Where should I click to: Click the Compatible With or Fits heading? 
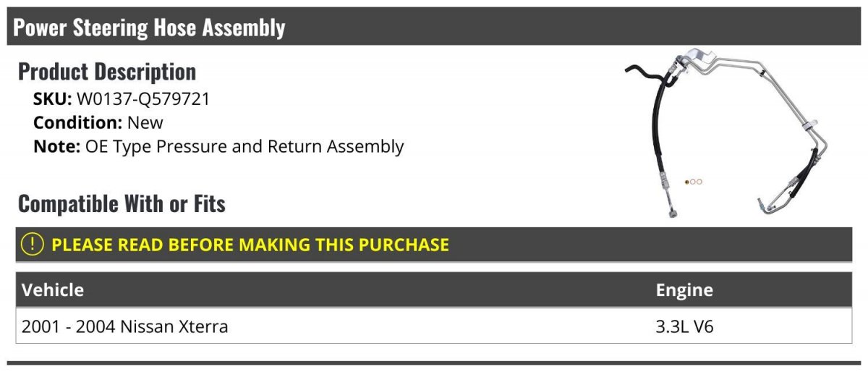click(x=122, y=204)
